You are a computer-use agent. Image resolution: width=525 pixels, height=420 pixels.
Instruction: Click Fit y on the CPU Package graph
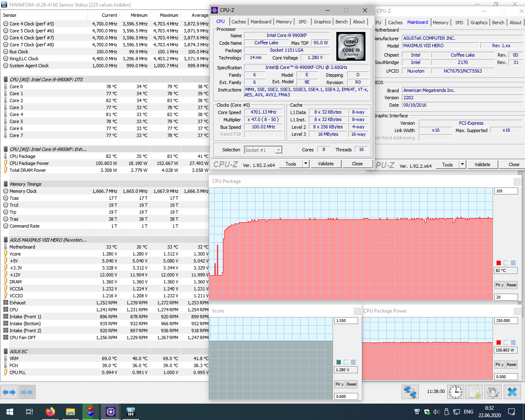[499, 285]
